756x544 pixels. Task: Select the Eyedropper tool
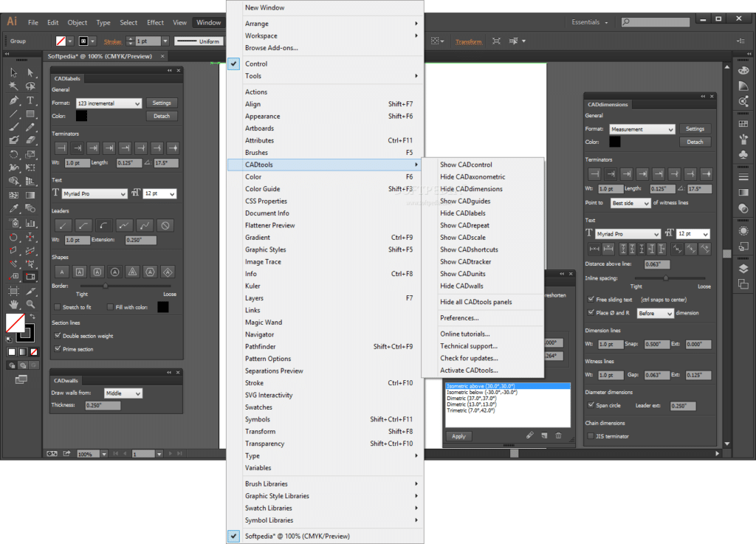13,209
